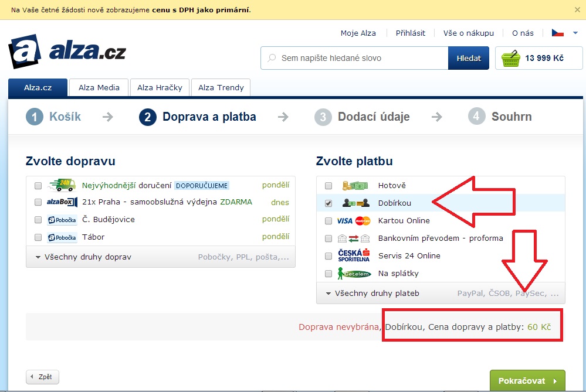The image size is (586, 392).
Task: Go back to Košík step
Action: click(x=65, y=117)
